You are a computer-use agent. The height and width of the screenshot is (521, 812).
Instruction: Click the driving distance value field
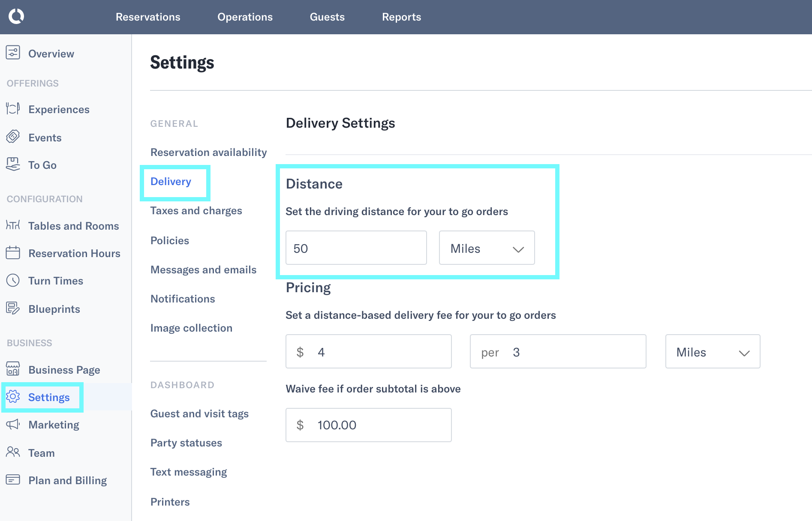[355, 248]
